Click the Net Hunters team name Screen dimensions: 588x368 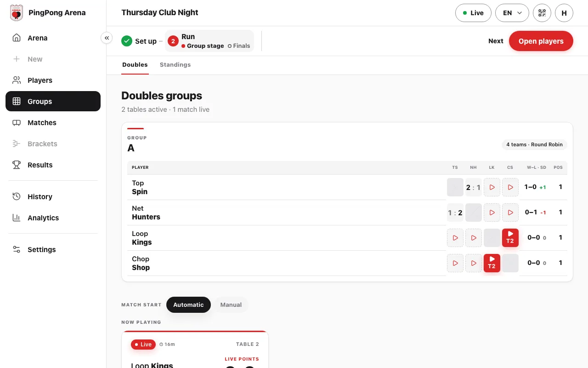click(146, 213)
